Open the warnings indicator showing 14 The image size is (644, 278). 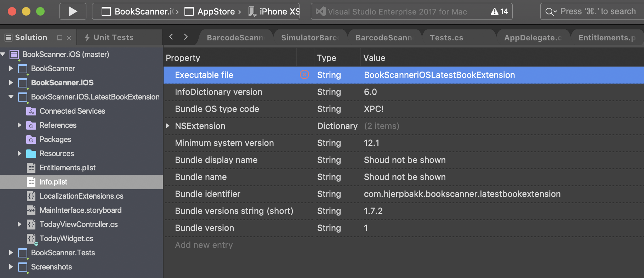(x=499, y=12)
